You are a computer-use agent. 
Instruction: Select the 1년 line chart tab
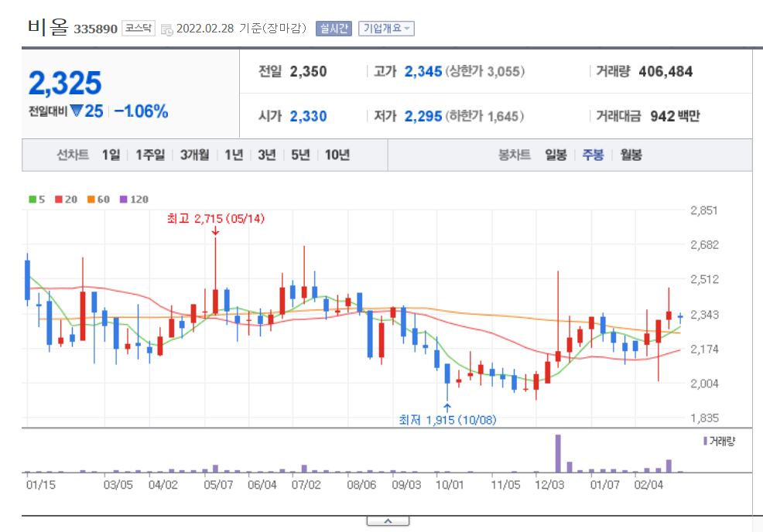pyautogui.click(x=234, y=155)
